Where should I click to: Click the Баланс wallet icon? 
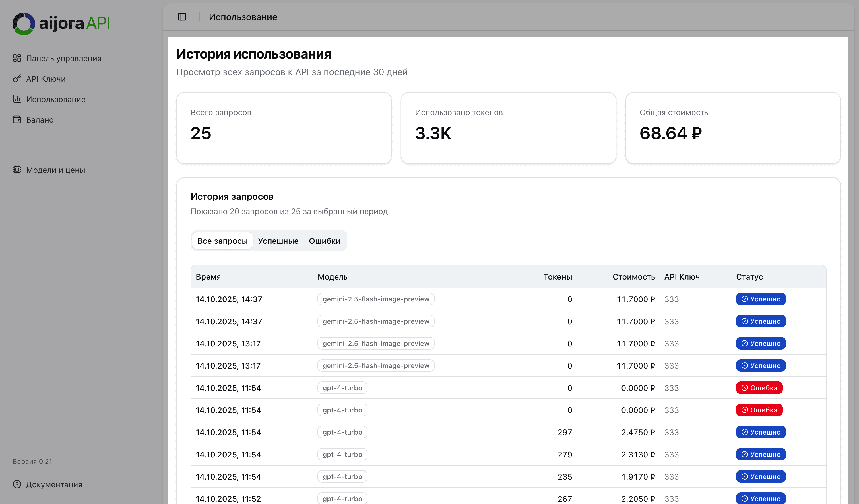pyautogui.click(x=17, y=120)
